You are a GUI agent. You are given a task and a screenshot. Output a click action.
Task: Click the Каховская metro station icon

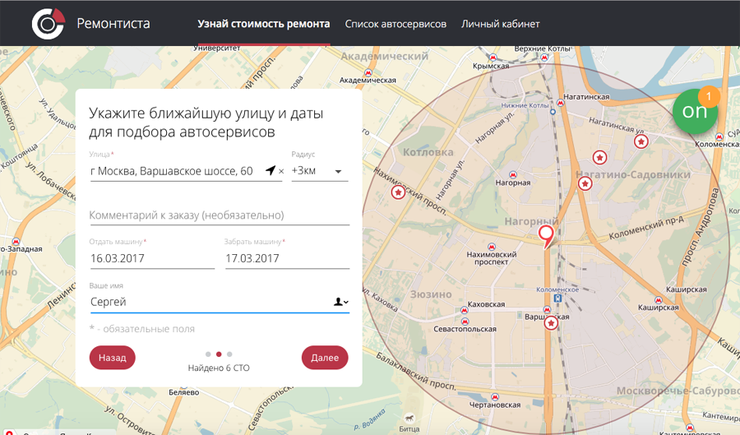(464, 310)
